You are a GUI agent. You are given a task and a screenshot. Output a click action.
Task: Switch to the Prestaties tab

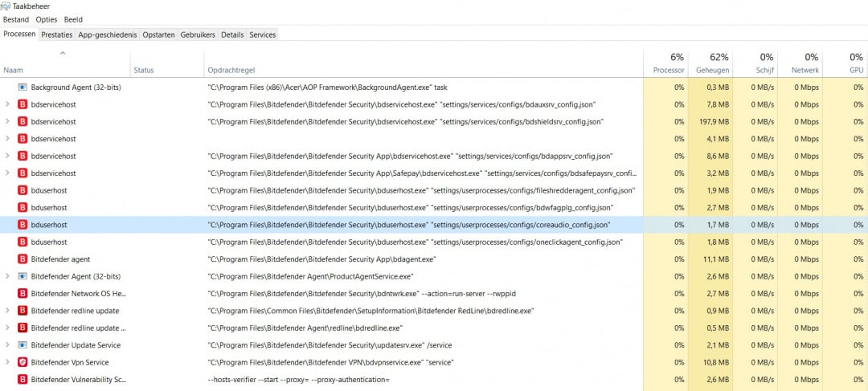pyautogui.click(x=57, y=35)
